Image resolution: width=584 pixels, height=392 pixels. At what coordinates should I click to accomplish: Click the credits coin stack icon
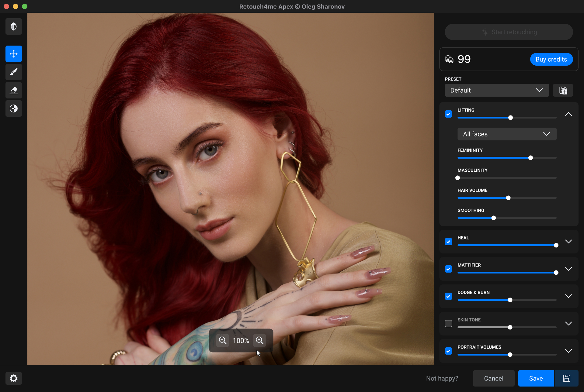[449, 59]
